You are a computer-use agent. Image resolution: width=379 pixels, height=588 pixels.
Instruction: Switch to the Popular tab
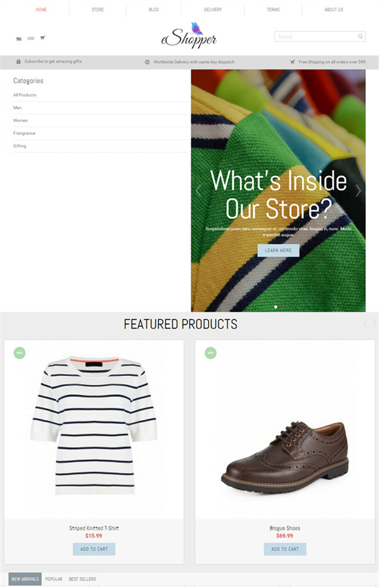coord(54,579)
